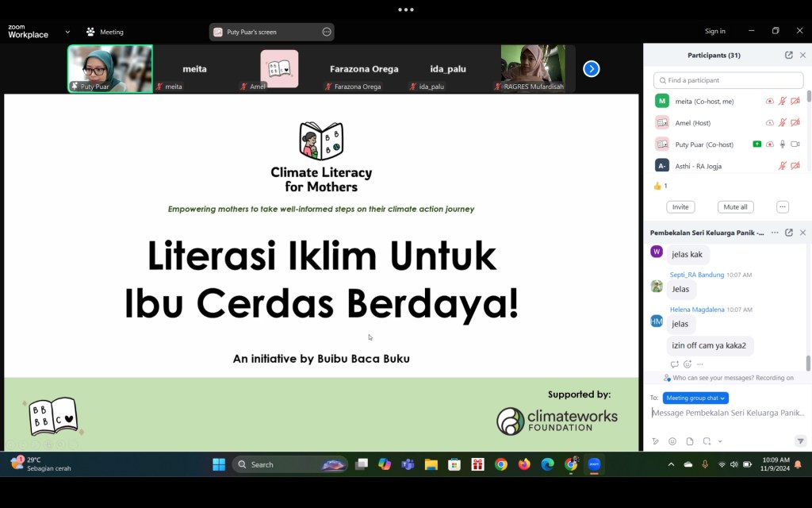Click the emoji icon in chat toolbar
812x508 pixels.
pos(672,441)
